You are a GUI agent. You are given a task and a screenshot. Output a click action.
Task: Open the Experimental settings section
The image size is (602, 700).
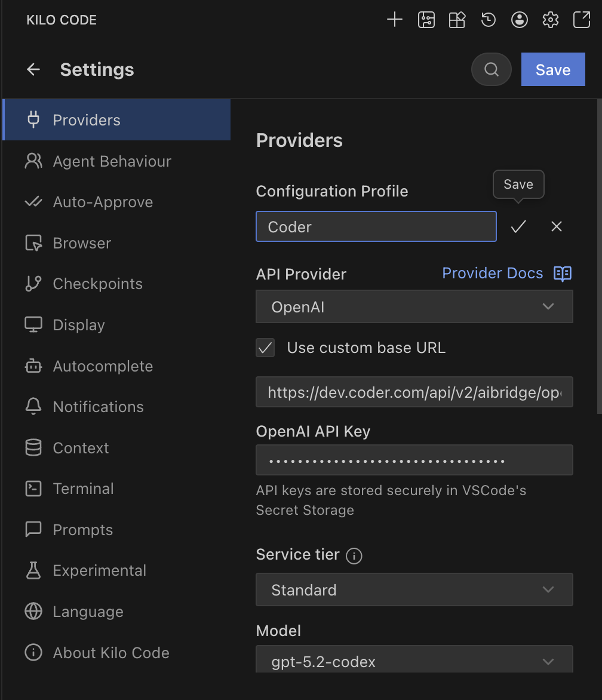pos(99,570)
